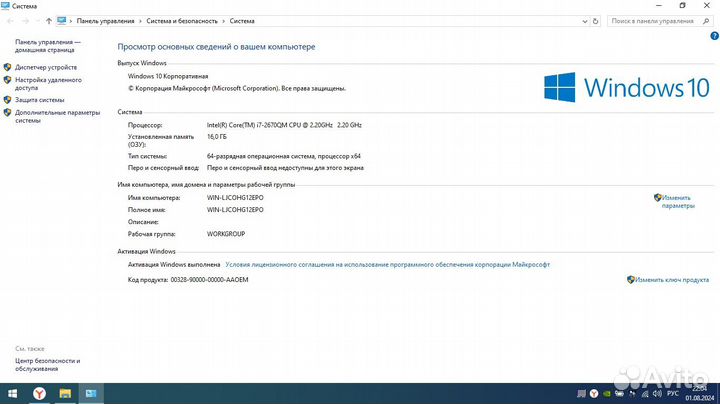The image size is (720, 404).
Task: Go up one level arrow
Action: (49, 21)
